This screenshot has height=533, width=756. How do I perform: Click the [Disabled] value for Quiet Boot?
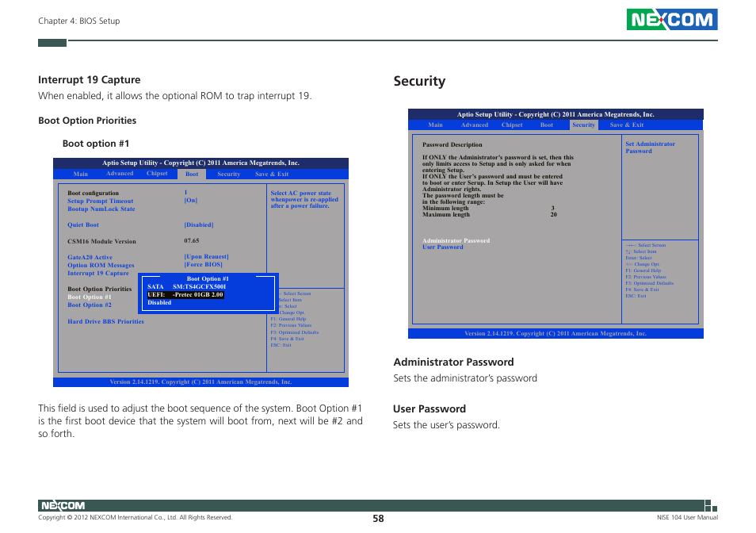coord(199,224)
